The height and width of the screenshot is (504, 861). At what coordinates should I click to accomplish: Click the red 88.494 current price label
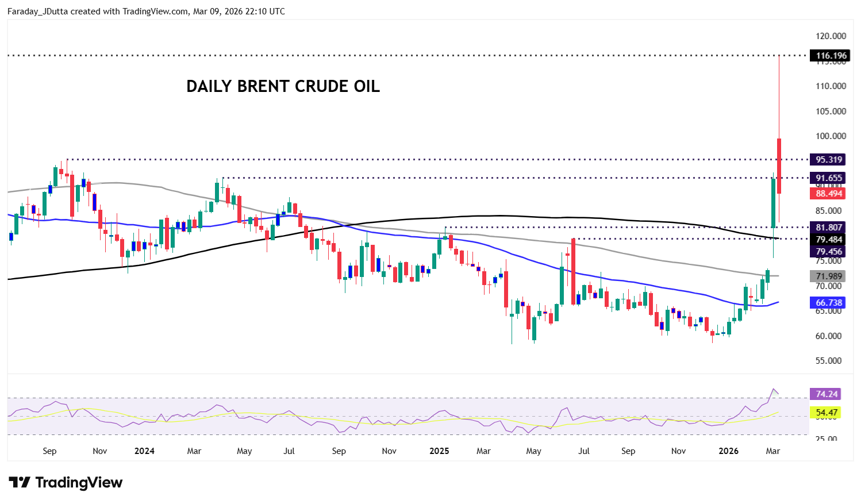tap(829, 194)
